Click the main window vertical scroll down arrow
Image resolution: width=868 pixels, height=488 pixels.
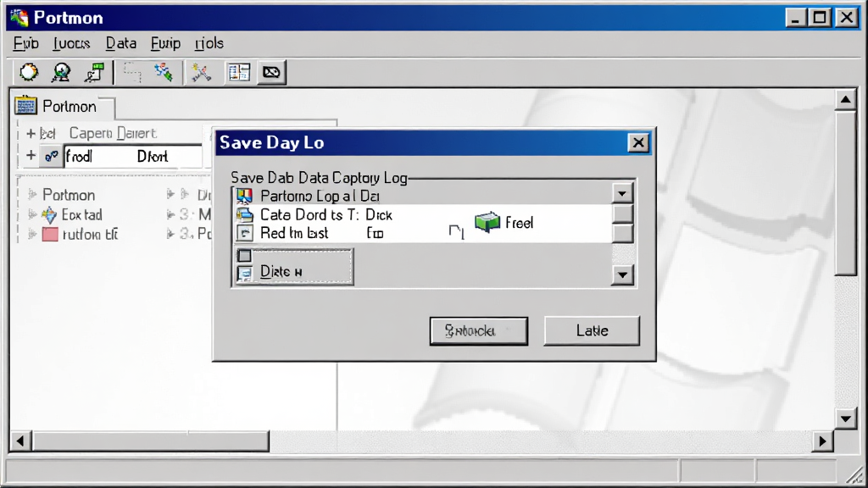tap(845, 419)
